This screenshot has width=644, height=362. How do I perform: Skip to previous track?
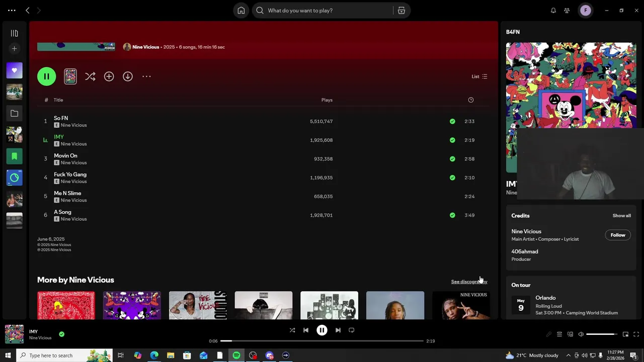point(306,330)
